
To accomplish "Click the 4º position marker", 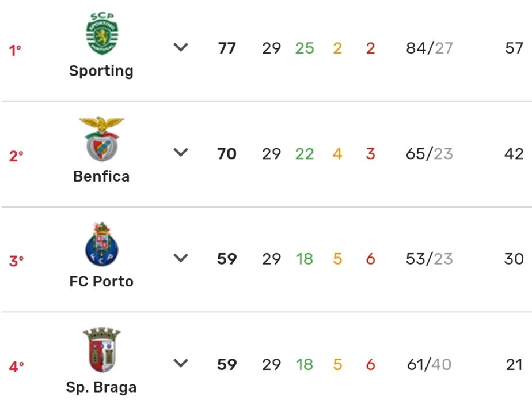I will click(x=16, y=367).
